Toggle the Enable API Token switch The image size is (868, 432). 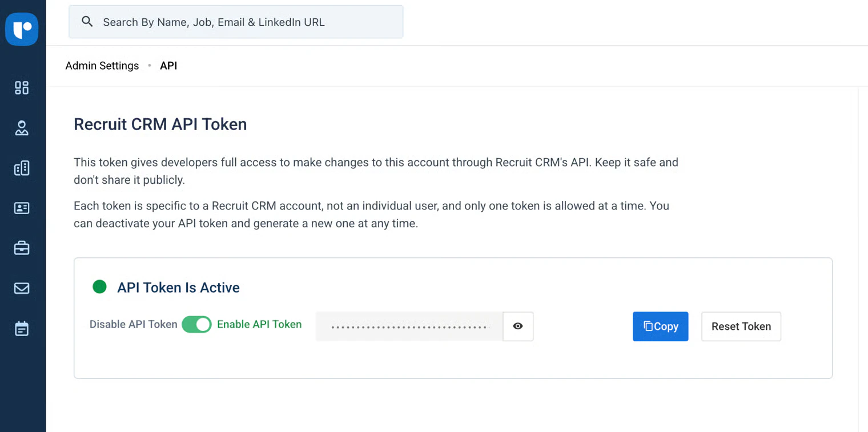click(x=196, y=324)
